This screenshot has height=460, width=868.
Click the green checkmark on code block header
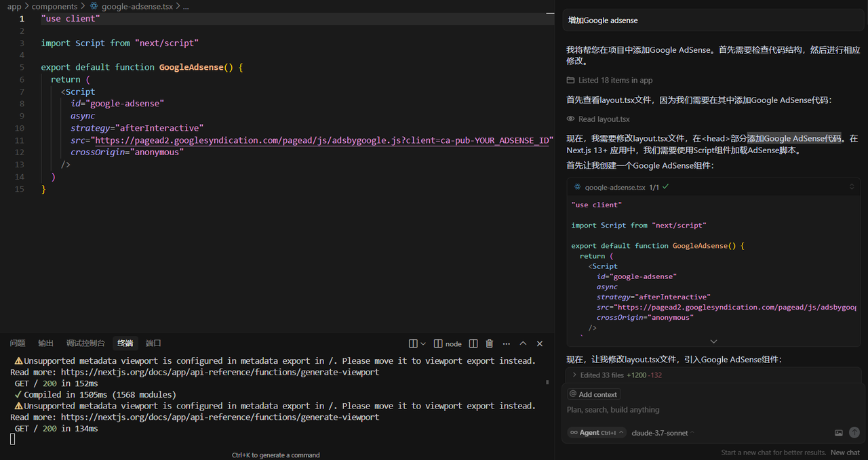pos(666,187)
